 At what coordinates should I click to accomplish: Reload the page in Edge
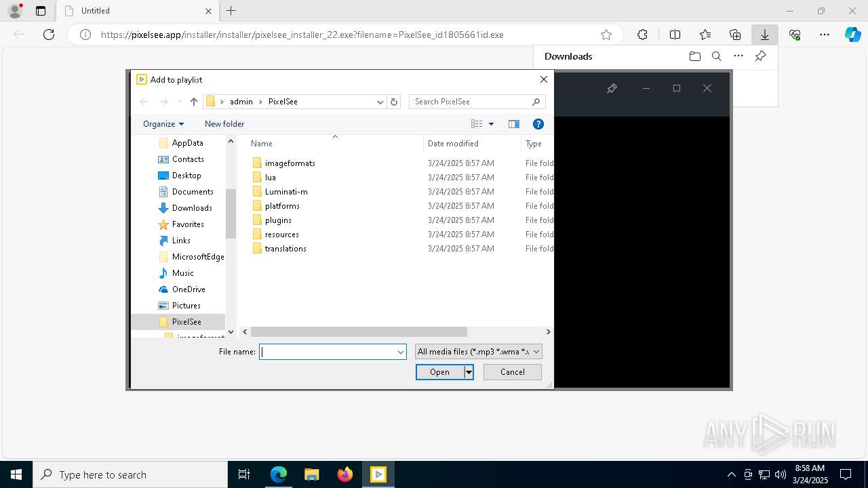tap(49, 35)
